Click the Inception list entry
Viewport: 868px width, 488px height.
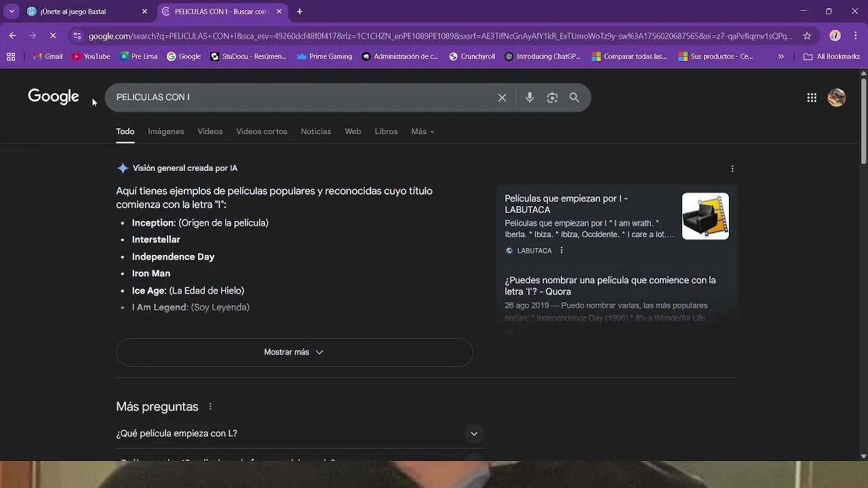[200, 223]
